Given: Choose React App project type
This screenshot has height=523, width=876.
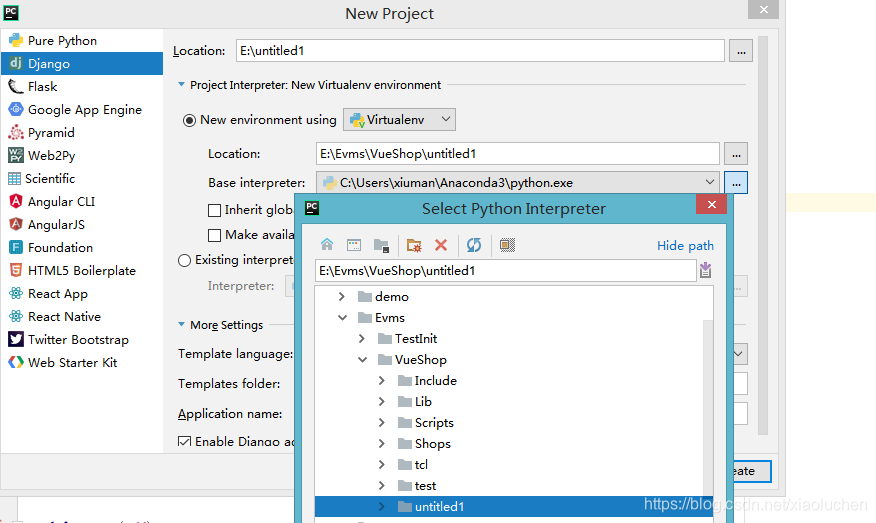Looking at the screenshot, I should (82, 293).
